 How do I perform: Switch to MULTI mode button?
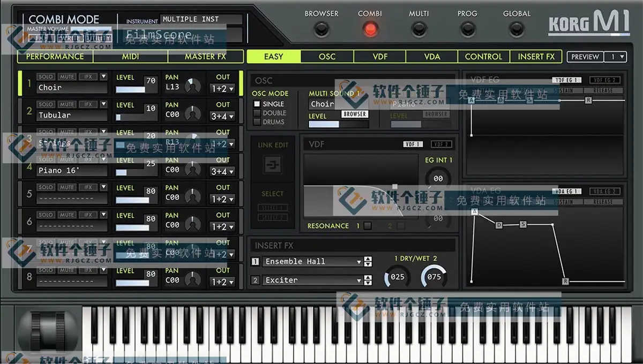419,29
